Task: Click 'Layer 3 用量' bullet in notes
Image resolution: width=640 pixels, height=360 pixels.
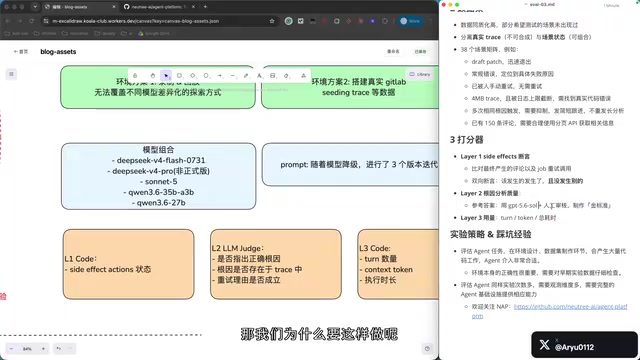Action: click(x=508, y=218)
